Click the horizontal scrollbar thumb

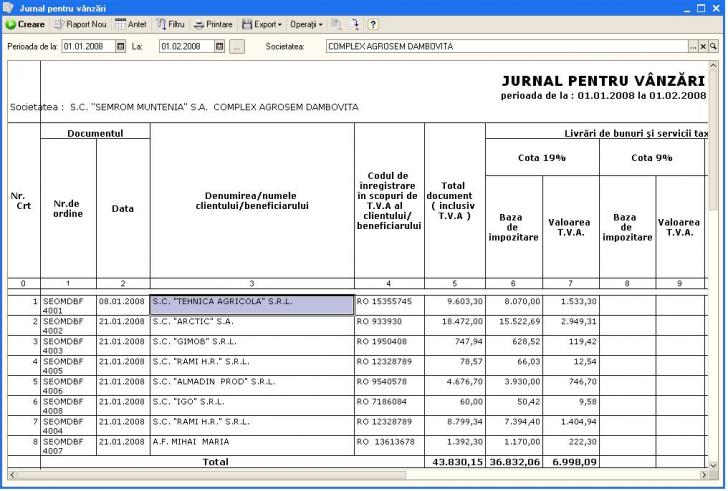212,475
